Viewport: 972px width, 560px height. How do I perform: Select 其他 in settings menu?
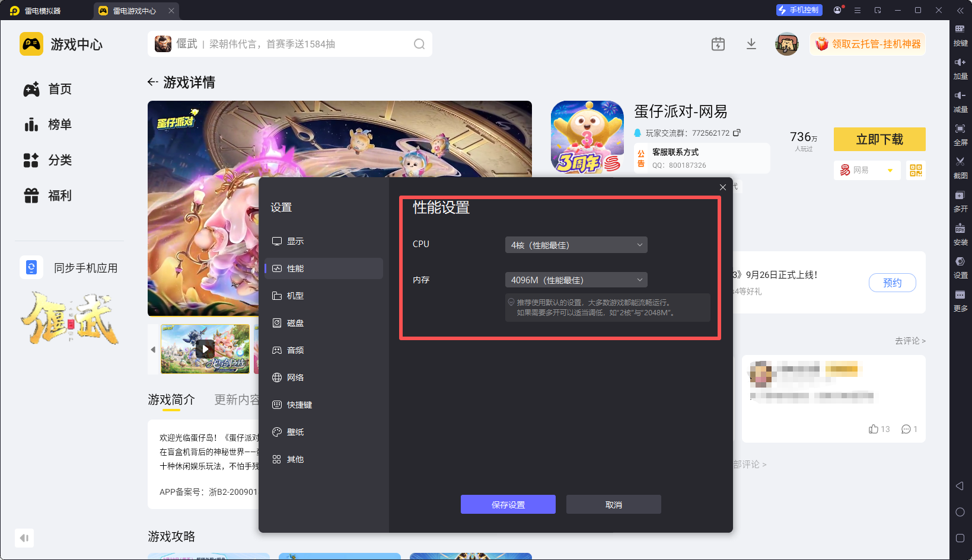[323, 459]
